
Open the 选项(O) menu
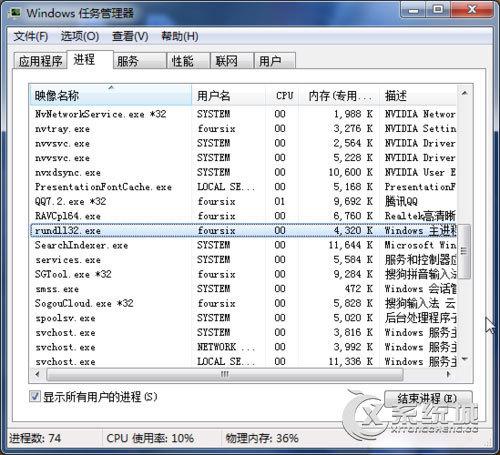click(80, 36)
